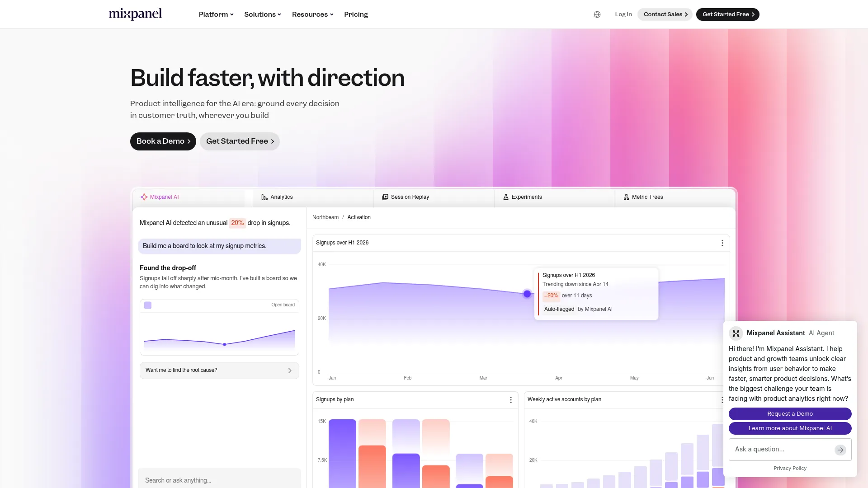Click the Mixpanel Assistant avatar icon
868x488 pixels.
click(x=736, y=333)
